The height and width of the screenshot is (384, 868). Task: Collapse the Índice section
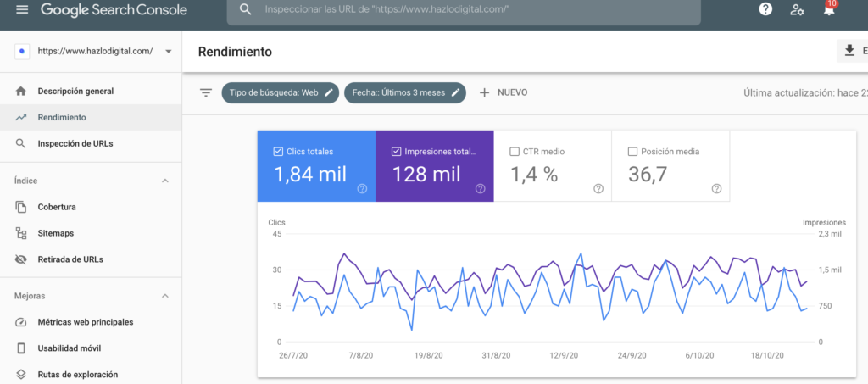165,181
